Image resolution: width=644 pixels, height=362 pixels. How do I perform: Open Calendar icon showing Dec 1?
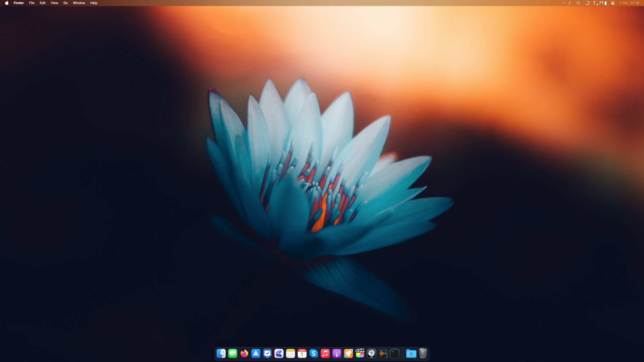click(x=302, y=353)
